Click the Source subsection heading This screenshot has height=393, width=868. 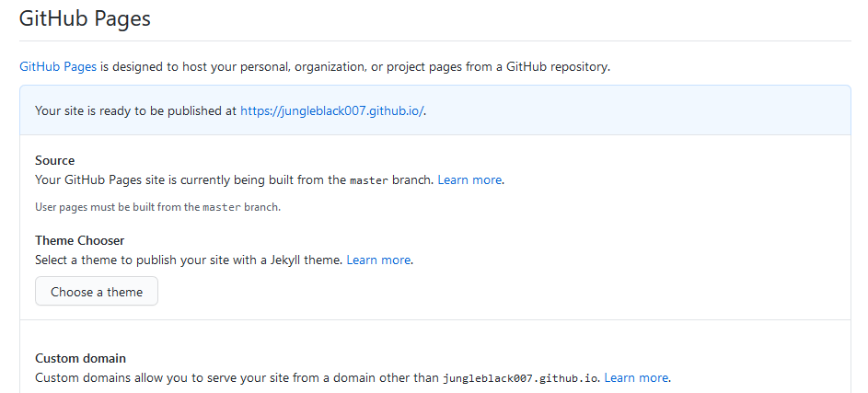click(55, 160)
